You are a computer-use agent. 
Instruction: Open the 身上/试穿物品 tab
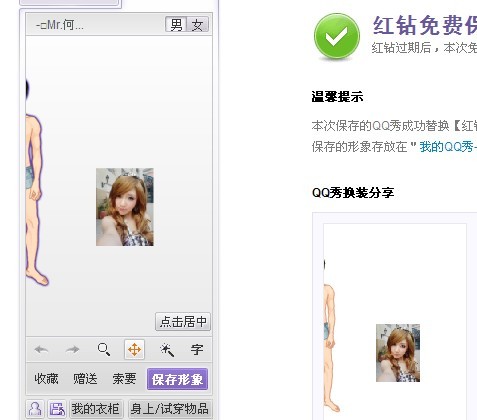(170, 409)
